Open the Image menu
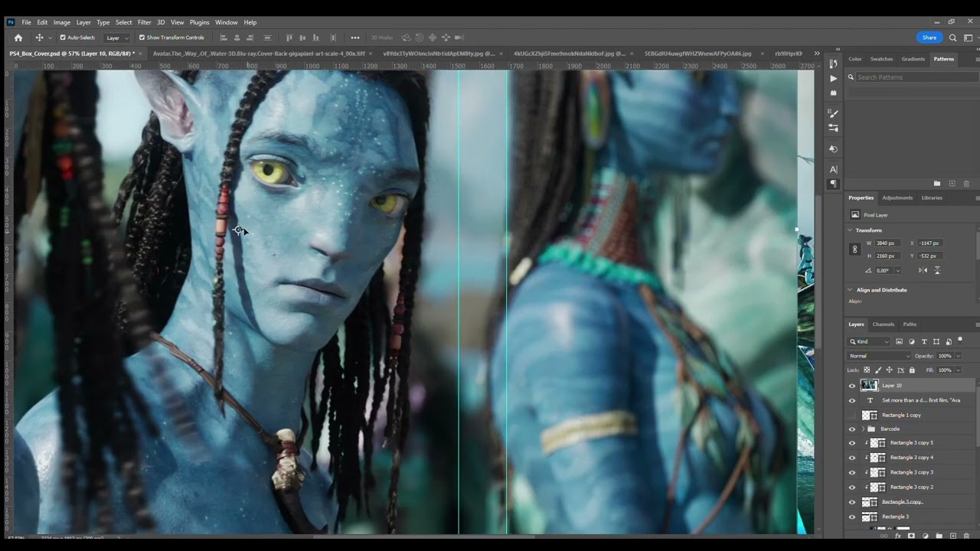The image size is (980, 551). tap(61, 22)
